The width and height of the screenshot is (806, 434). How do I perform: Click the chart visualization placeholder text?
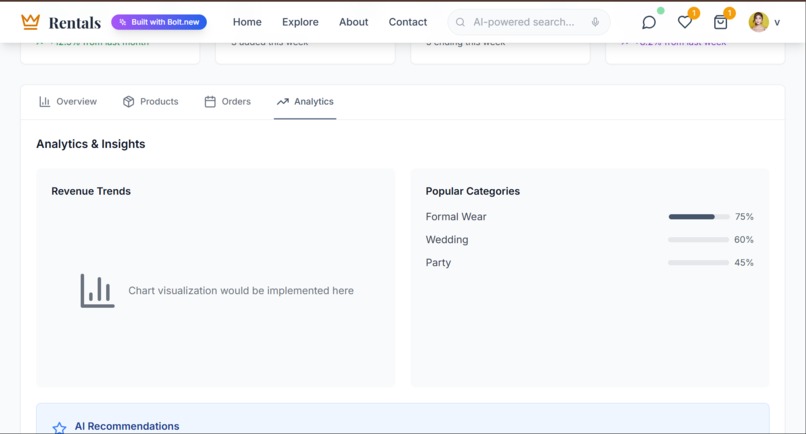[241, 291]
